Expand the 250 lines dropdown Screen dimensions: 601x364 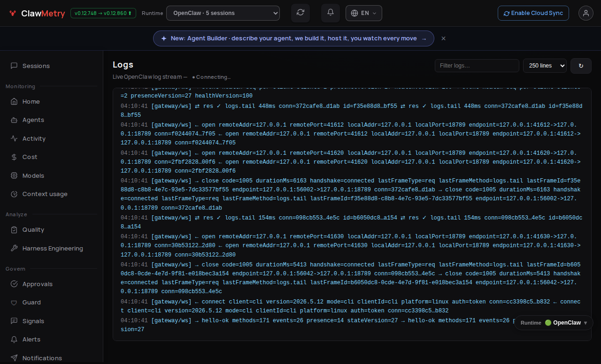[x=545, y=66]
